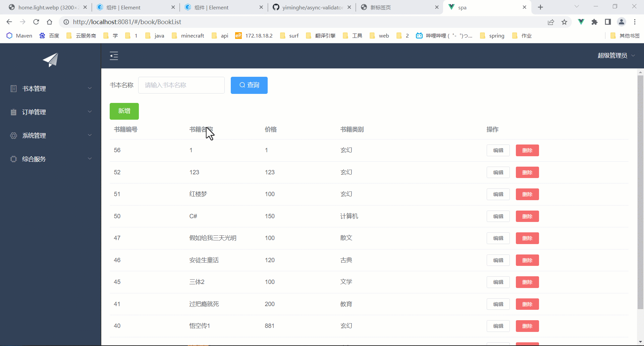The width and height of the screenshot is (644, 346).
Task: Edit the 悟空传1 row
Action: (x=498, y=326)
